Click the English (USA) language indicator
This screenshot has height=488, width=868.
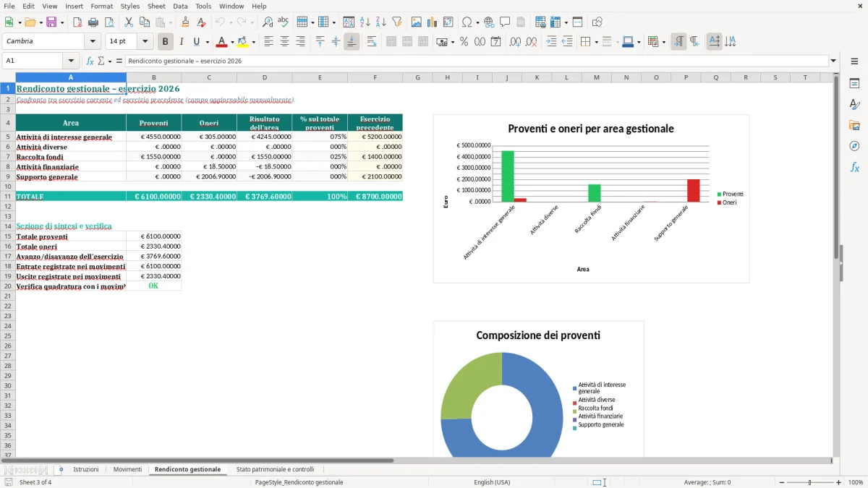[x=492, y=482]
